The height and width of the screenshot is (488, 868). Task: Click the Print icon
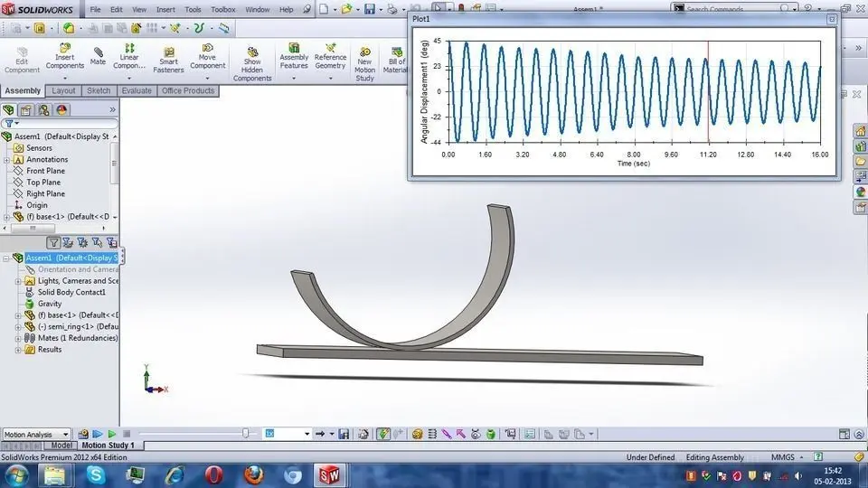coord(392,9)
